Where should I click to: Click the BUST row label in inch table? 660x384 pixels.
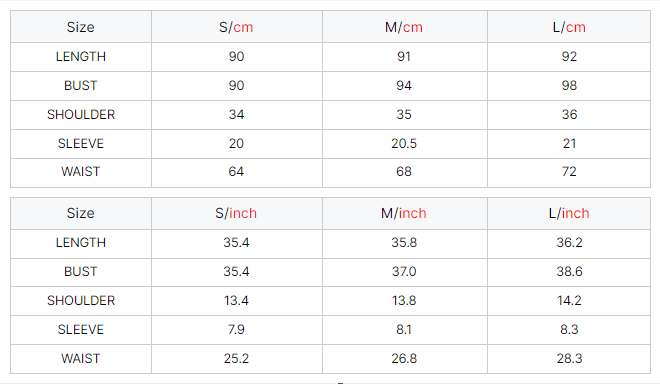click(81, 272)
